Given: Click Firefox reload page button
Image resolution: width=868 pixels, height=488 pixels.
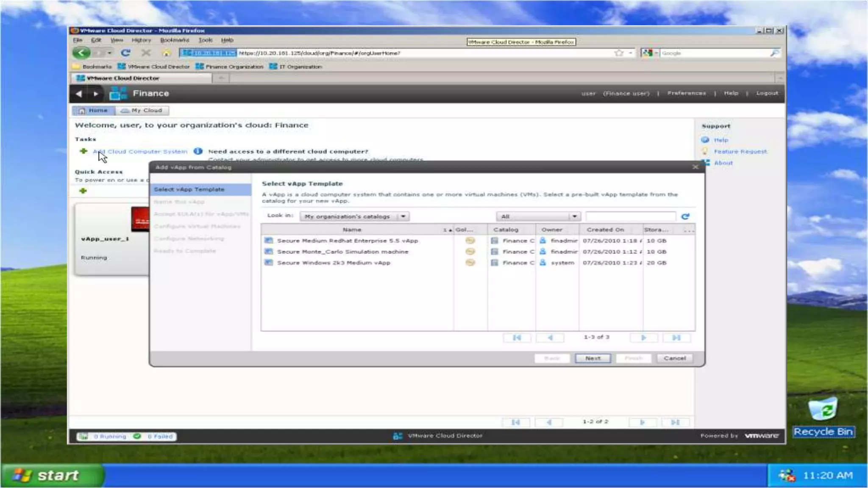Looking at the screenshot, I should pyautogui.click(x=125, y=53).
